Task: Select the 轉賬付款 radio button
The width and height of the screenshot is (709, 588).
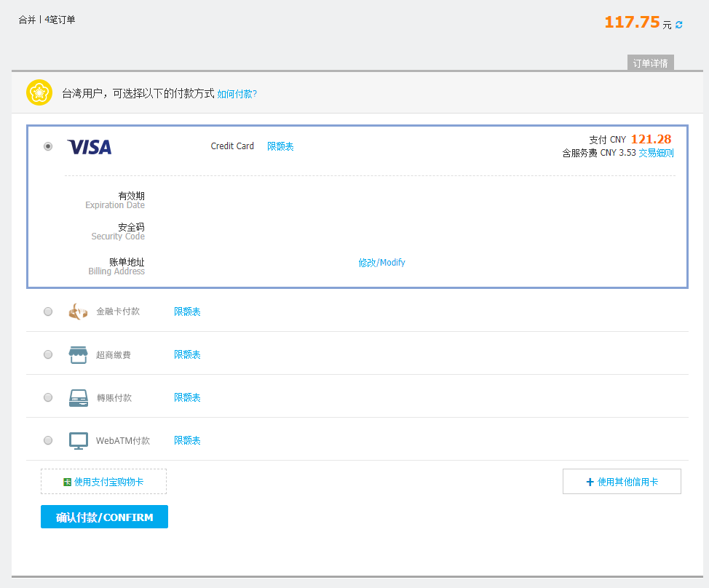Action: point(48,397)
